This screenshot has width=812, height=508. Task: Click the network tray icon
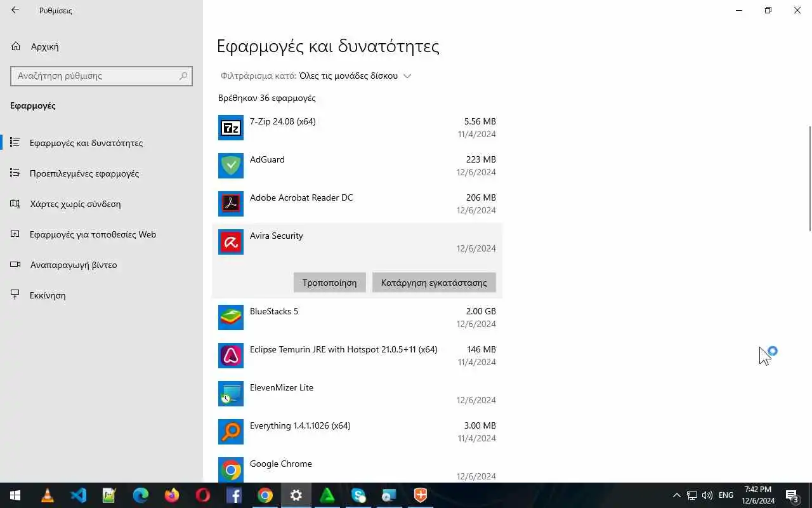point(692,495)
